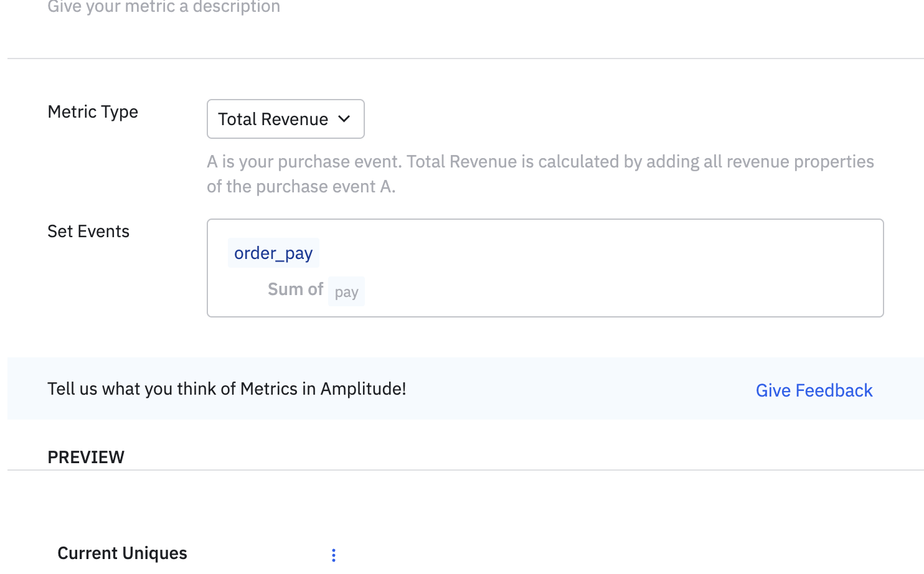Click the Total Revenue text in dropdown
Image resolution: width=924 pixels, height=574 pixels.
(x=273, y=119)
